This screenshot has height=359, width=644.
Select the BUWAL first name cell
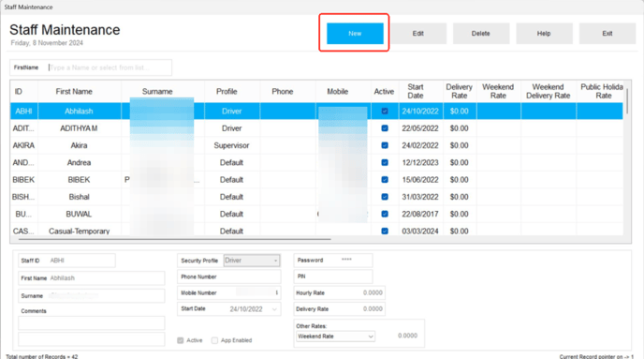click(x=80, y=214)
